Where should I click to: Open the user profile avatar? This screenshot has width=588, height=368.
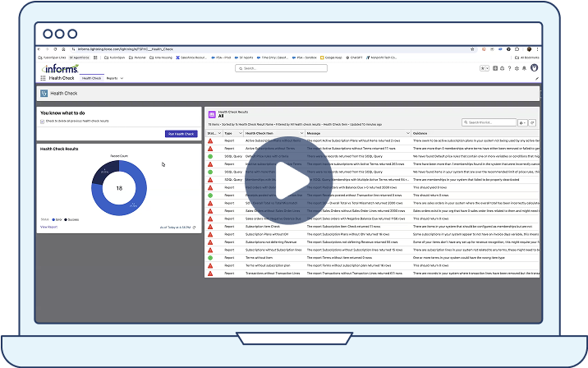pyautogui.click(x=535, y=68)
